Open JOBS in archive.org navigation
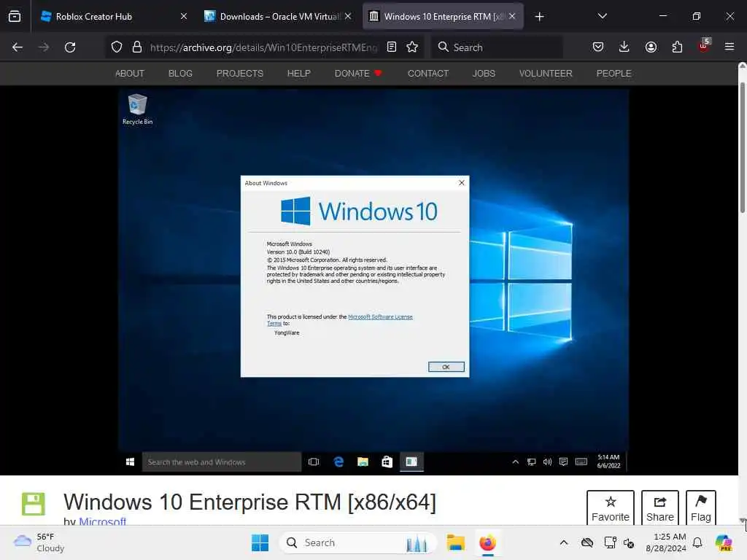Image resolution: width=747 pixels, height=560 pixels. [x=484, y=74]
